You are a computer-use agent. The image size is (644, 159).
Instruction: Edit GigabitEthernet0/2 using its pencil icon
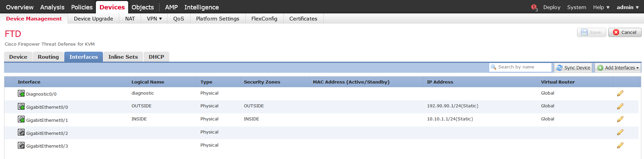620,132
